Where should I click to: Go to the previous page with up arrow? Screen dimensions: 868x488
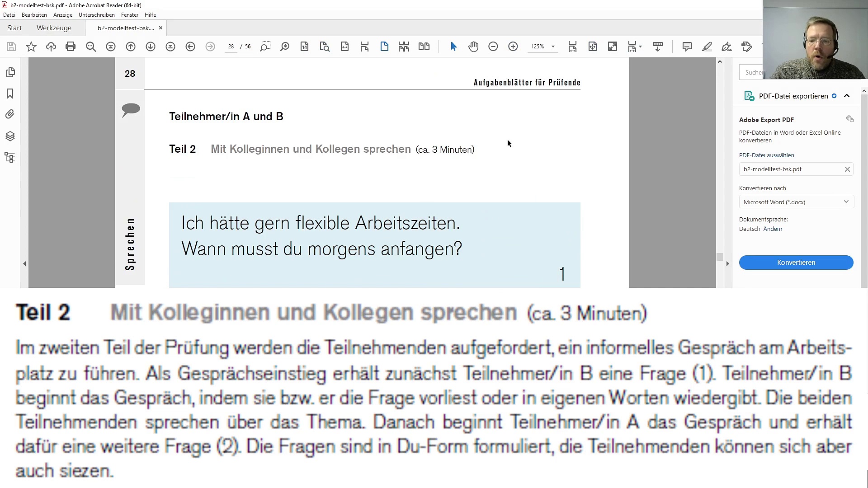(x=131, y=47)
